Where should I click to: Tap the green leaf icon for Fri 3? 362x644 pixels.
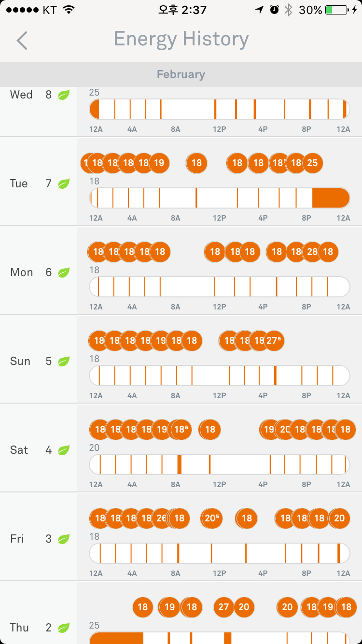tap(64, 539)
